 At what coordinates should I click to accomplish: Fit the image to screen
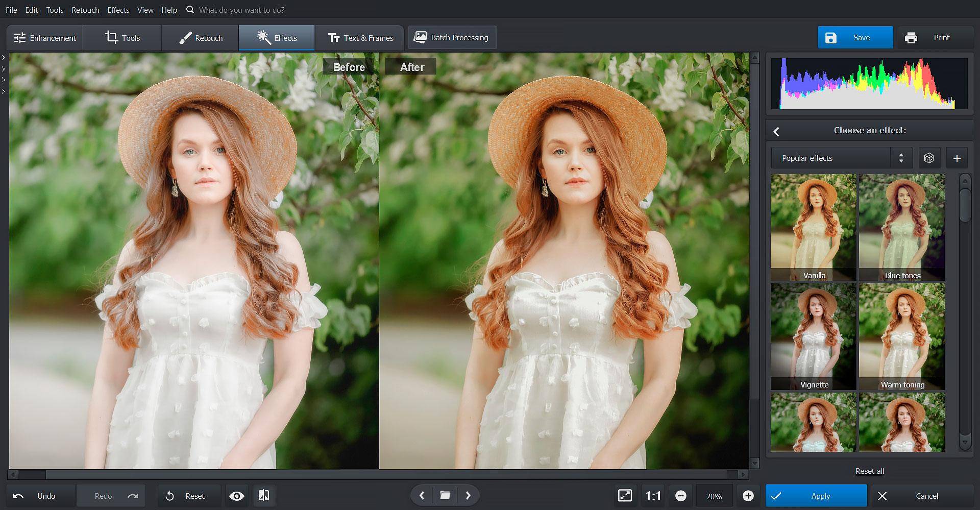tap(625, 496)
